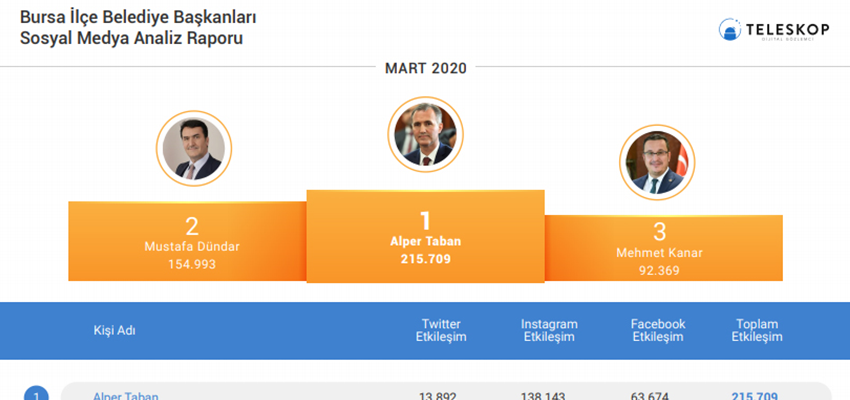Open Alper Taban's profile photo
This screenshot has height=400, width=850.
pos(426,134)
